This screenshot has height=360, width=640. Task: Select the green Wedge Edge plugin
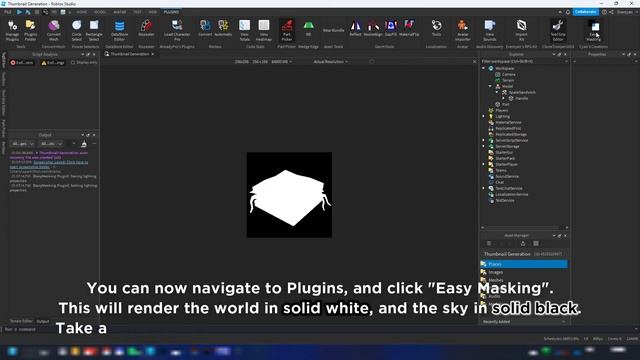pos(309,29)
